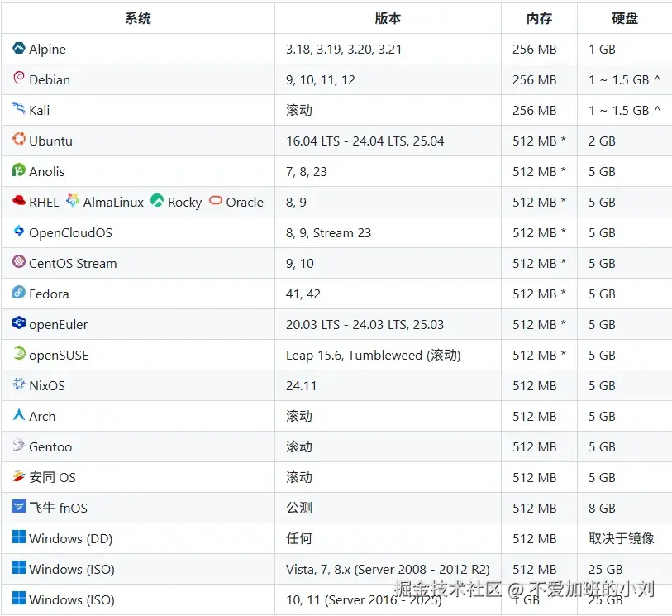Click the Ubuntu system name

(50, 141)
